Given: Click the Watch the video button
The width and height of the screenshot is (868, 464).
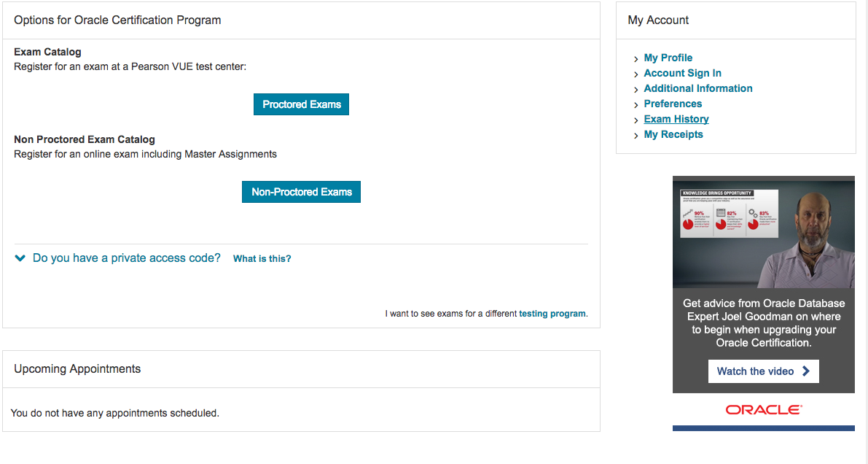Looking at the screenshot, I should point(763,371).
